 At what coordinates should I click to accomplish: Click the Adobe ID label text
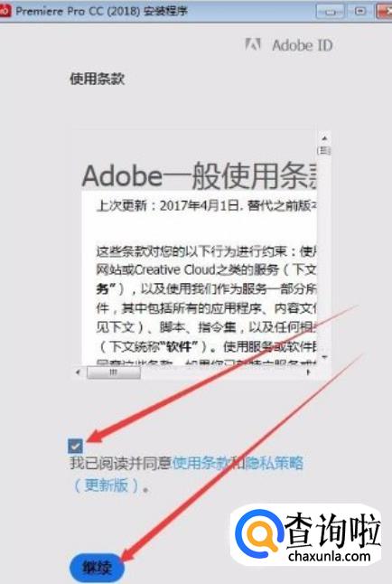pos(303,45)
